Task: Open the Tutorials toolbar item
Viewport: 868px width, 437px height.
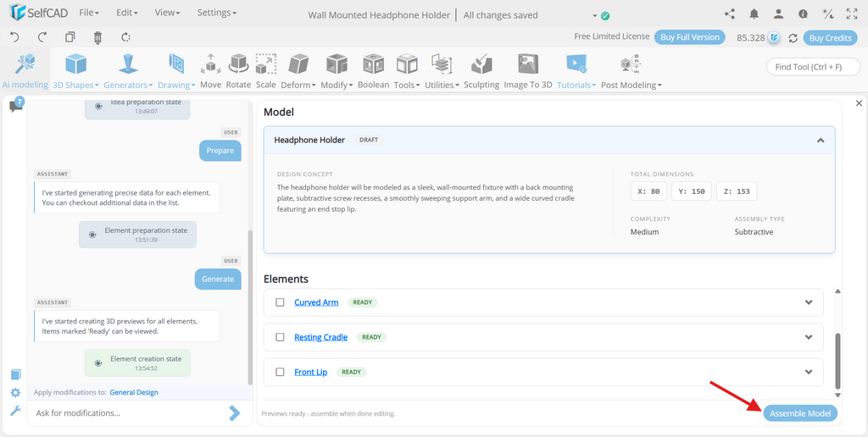Action: [576, 71]
